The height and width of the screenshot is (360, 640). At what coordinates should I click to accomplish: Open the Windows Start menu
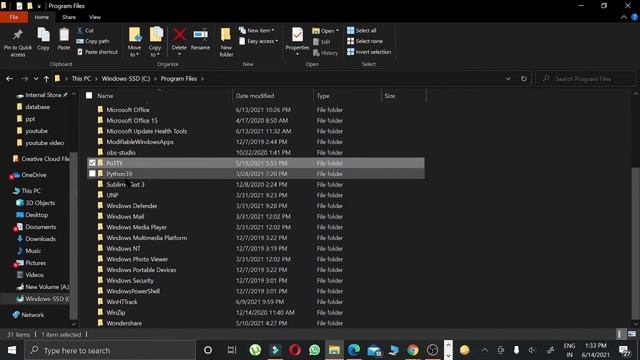12,350
